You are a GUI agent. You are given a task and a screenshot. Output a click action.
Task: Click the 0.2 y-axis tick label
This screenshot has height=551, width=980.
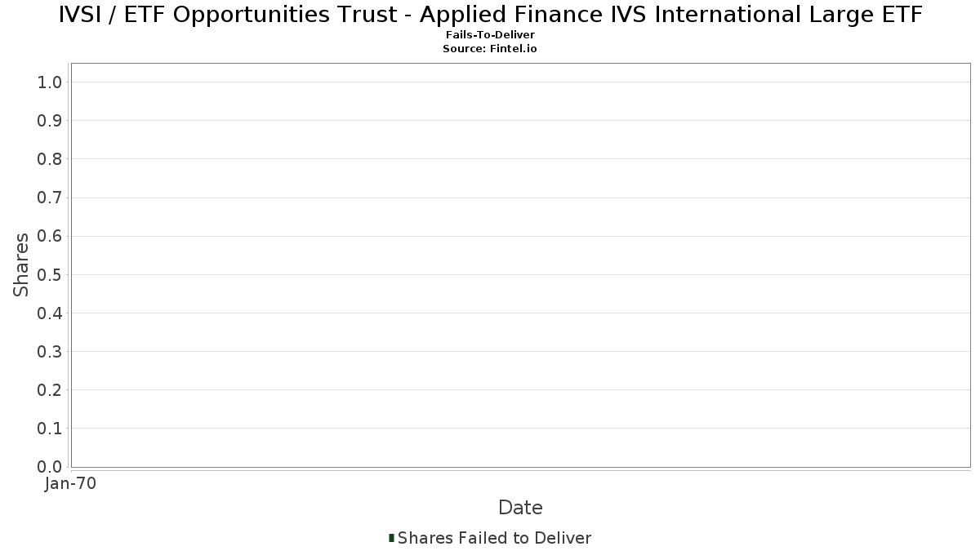(50, 390)
